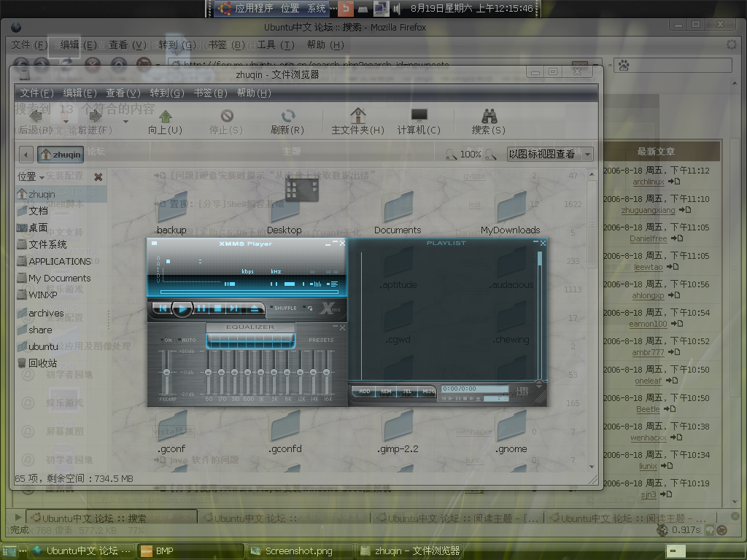This screenshot has width=747, height=560.
Task: Click the Back button in file browser
Action: (x=36, y=121)
